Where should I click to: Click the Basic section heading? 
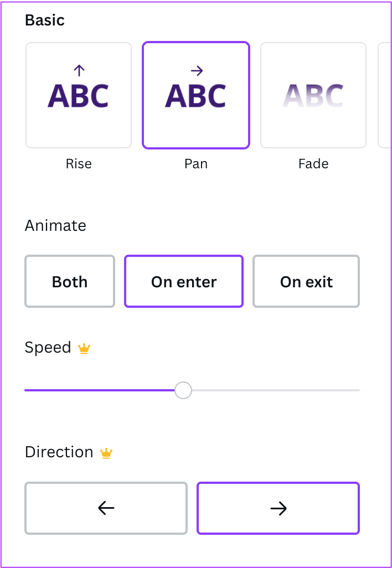click(45, 20)
